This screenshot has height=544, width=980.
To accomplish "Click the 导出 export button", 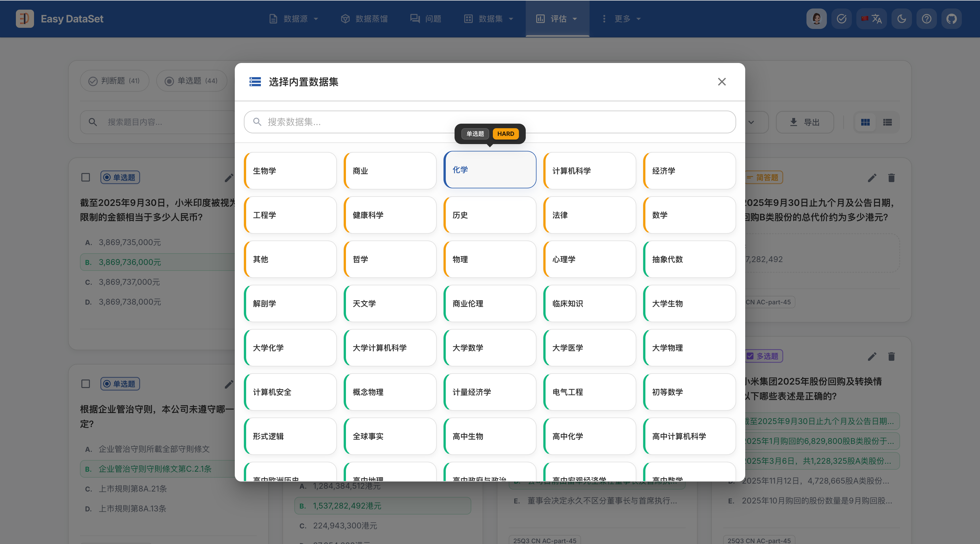I will coord(805,122).
